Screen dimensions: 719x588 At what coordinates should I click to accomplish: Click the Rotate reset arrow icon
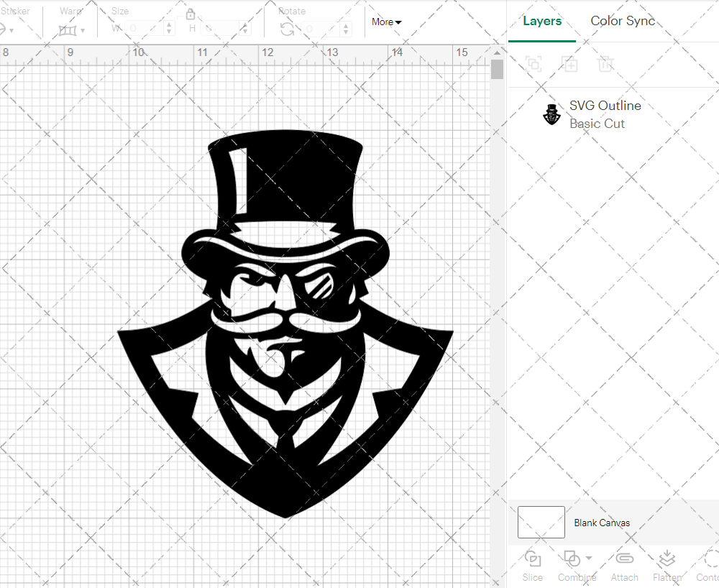point(286,28)
